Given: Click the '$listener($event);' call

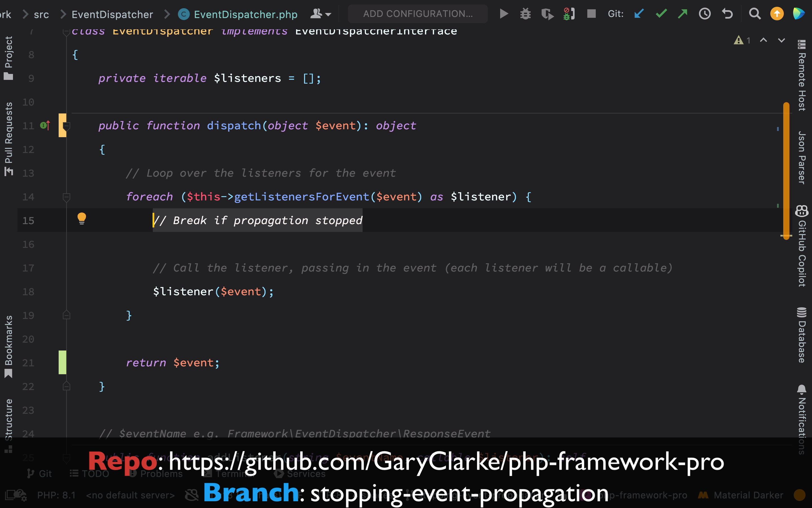Looking at the screenshot, I should (213, 291).
